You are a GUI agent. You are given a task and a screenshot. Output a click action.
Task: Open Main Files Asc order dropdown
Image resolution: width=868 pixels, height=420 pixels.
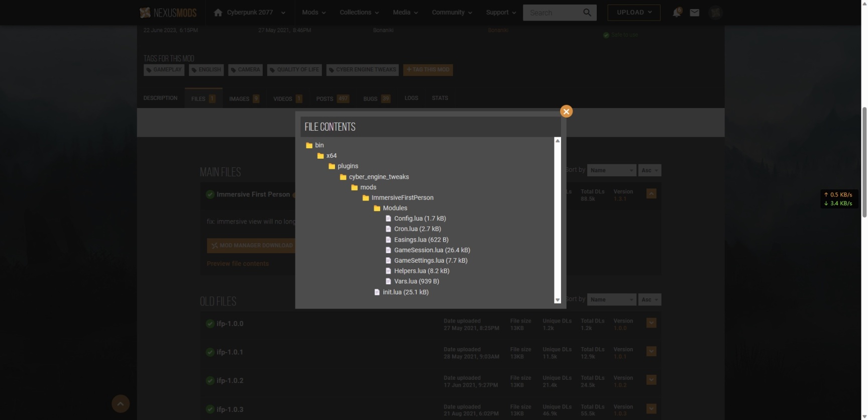tap(650, 170)
